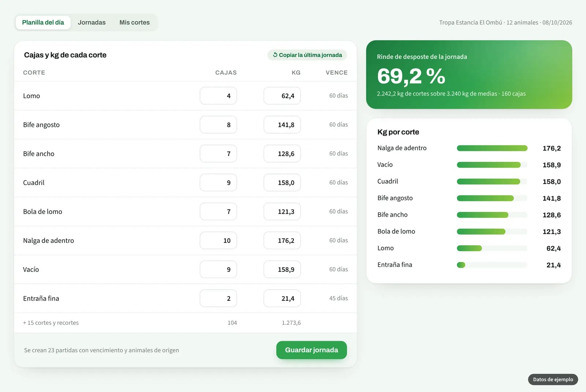Click the Nalga de adentro progress bar
Viewport: 586px width, 392px height.
tap(492, 148)
